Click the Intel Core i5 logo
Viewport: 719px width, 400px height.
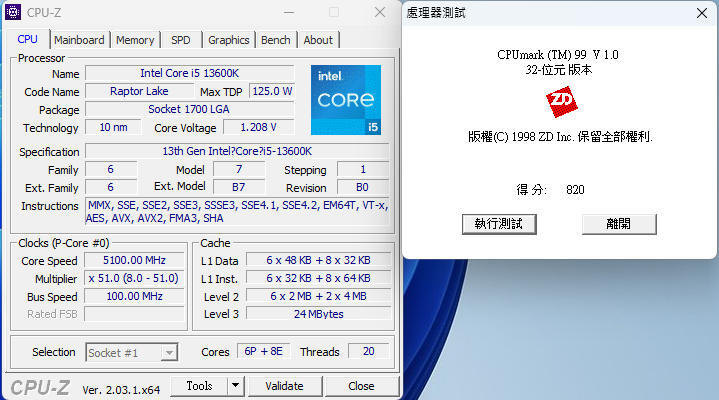click(345, 100)
